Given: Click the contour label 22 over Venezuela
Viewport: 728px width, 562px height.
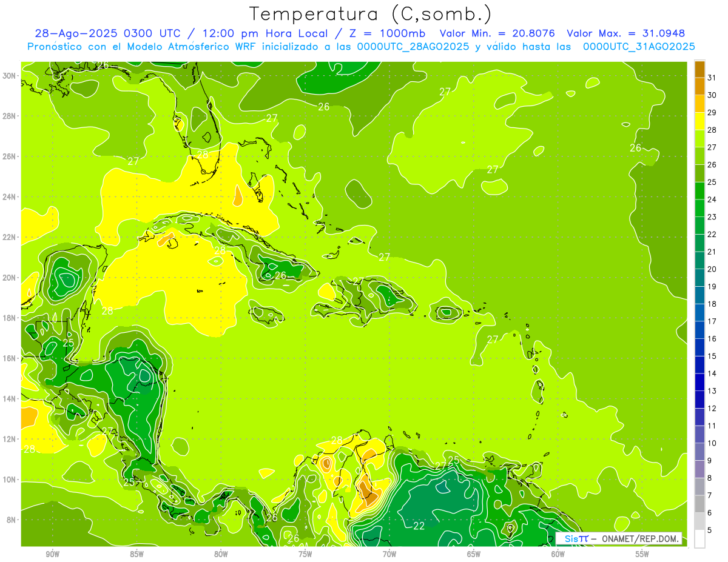Looking at the screenshot, I should point(419,526).
